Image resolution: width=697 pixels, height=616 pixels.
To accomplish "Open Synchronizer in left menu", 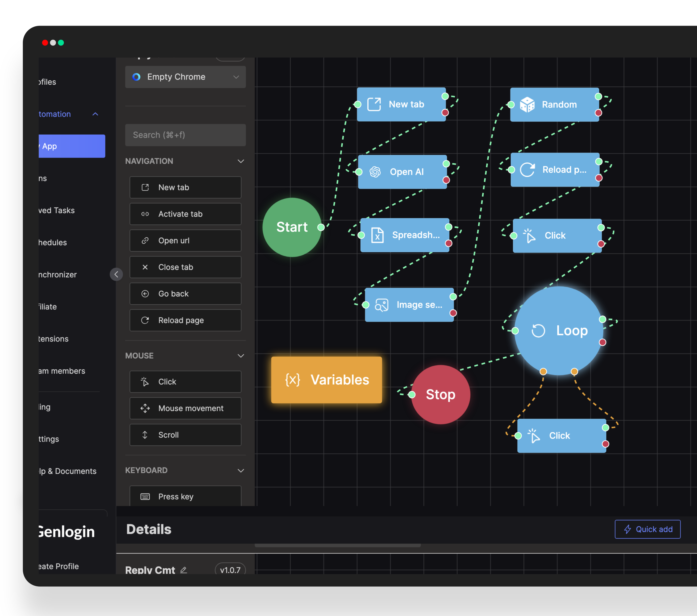I will [x=58, y=275].
